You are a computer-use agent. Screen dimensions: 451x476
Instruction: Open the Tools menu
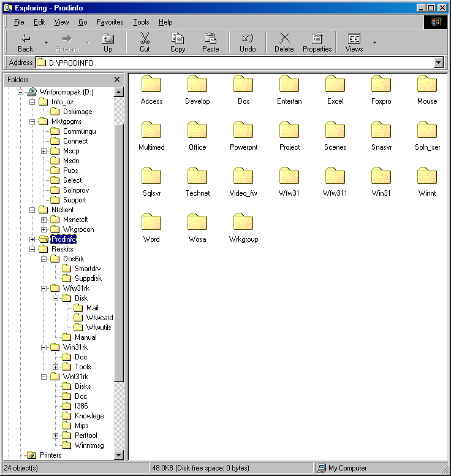click(x=141, y=22)
